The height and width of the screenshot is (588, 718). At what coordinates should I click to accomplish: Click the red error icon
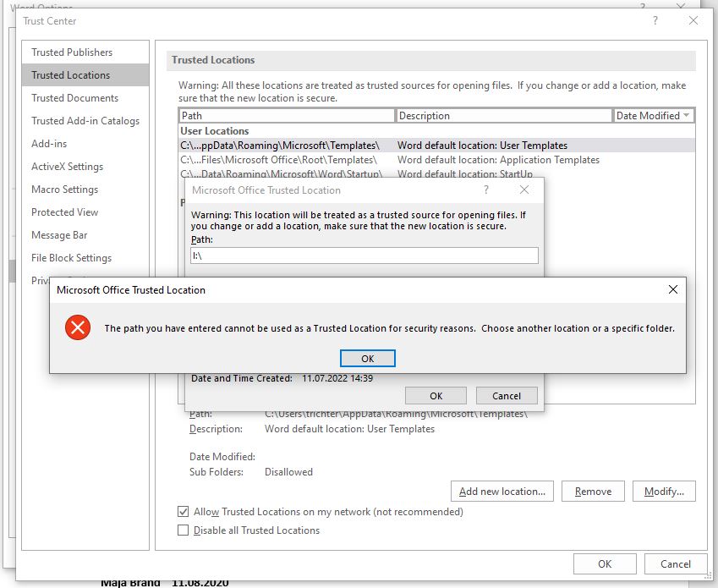[78, 327]
